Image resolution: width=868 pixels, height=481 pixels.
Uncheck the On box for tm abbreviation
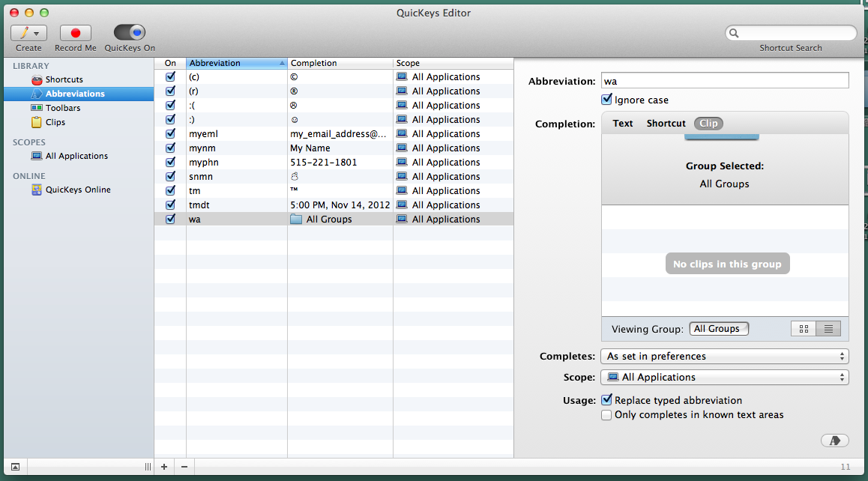[x=170, y=191]
